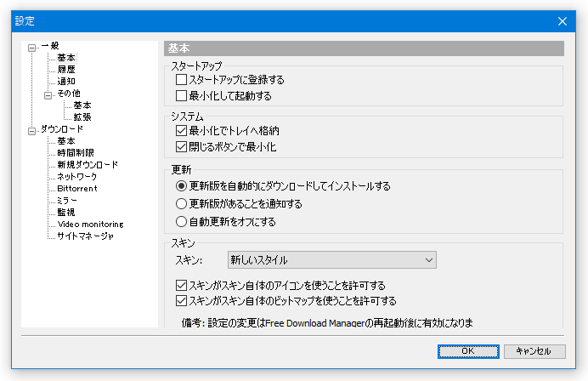
Task: Open ミラー settings page
Action: 67,201
